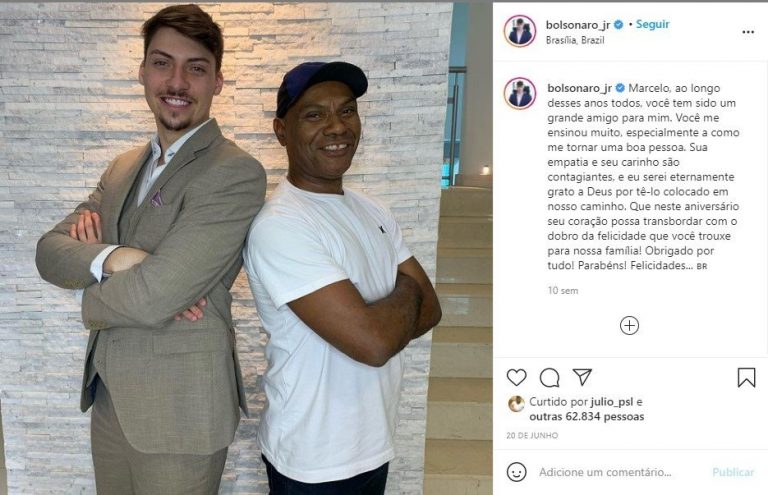Click the bolsonaro_jr profile avatar in header

point(520,31)
